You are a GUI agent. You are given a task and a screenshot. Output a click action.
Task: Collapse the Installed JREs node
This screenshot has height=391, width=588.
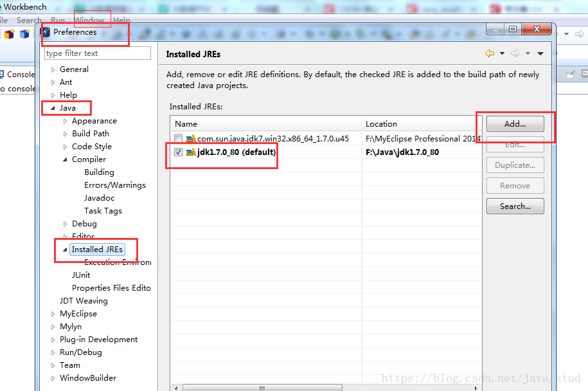pos(66,250)
